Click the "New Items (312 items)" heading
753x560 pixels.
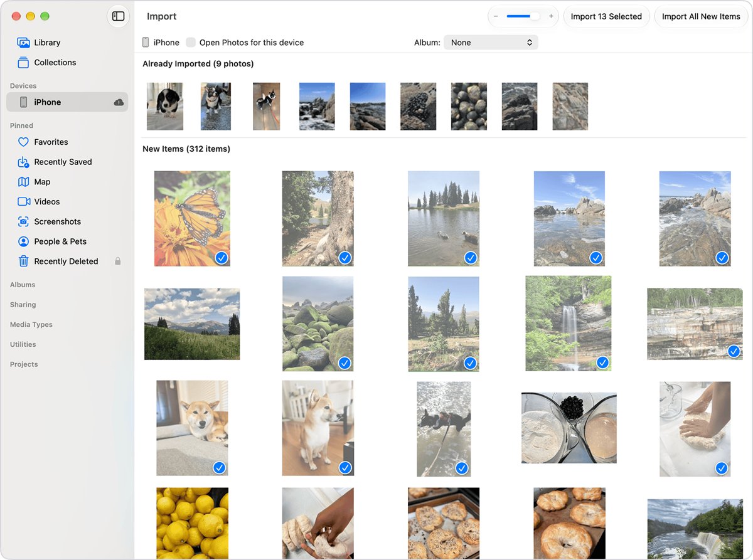click(186, 149)
